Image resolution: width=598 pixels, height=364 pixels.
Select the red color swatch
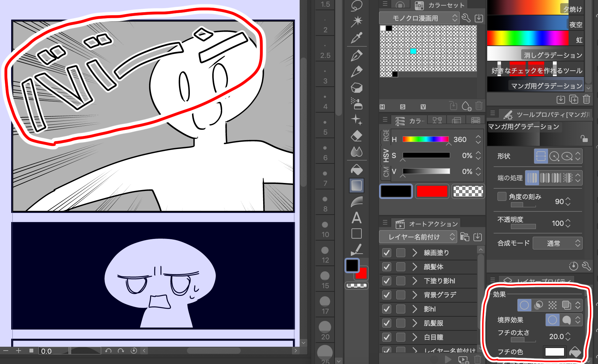(x=432, y=191)
